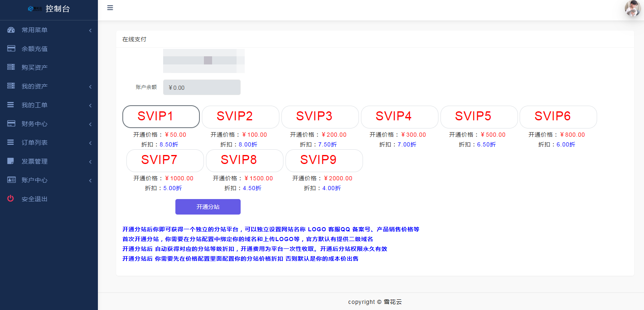Screen dimensions: 644x310
Task: Select the SVIP1 plan option
Action: coord(161,117)
